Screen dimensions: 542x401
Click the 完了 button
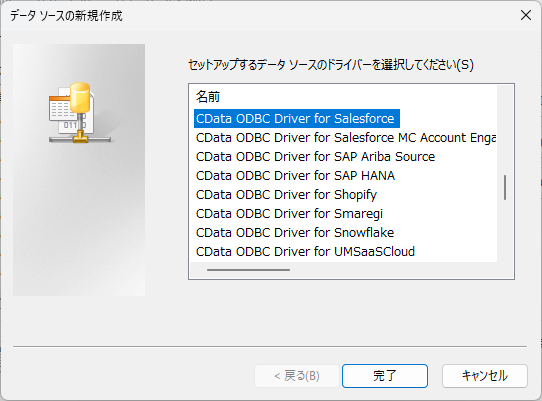click(x=385, y=376)
